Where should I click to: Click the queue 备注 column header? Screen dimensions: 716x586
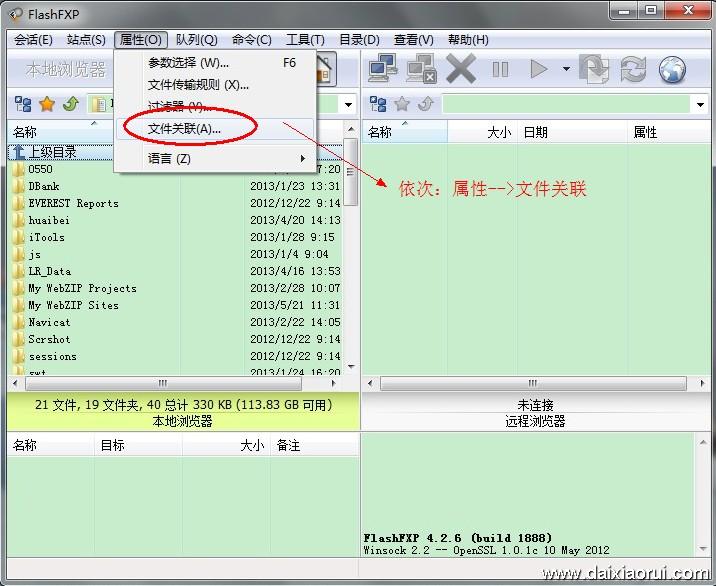314,445
